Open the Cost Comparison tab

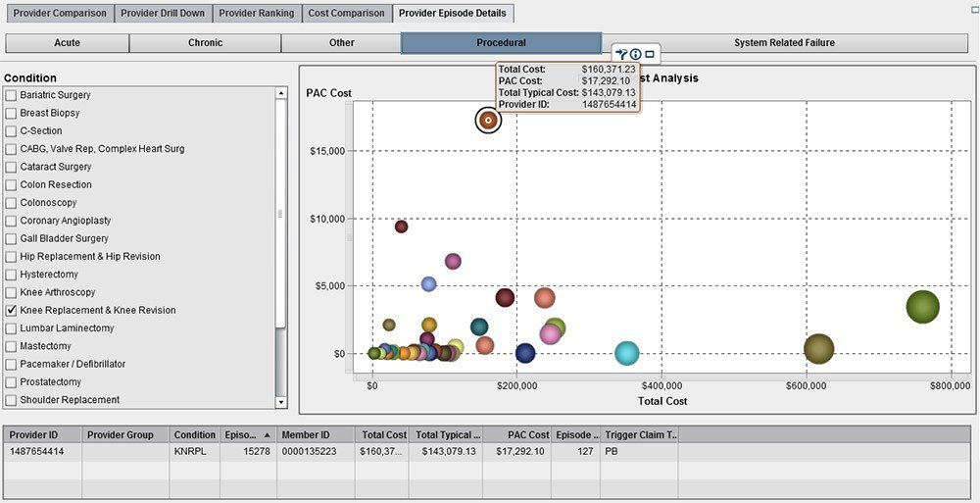click(x=346, y=14)
